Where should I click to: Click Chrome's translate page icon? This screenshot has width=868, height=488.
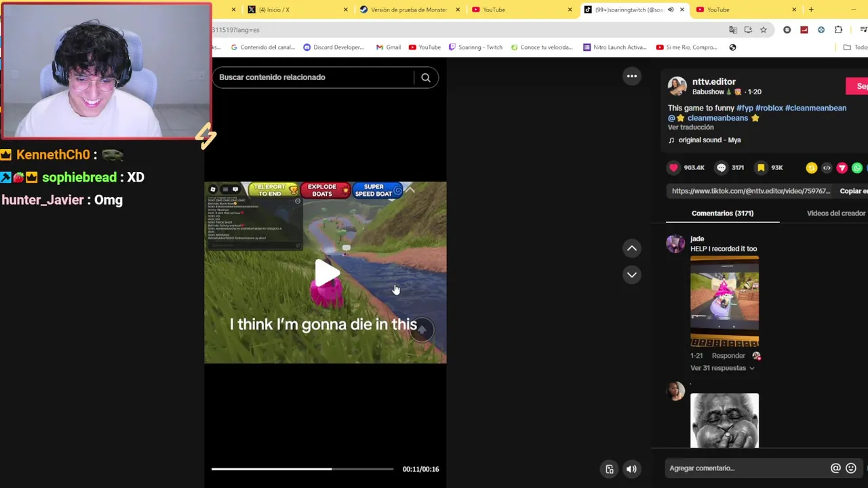733,30
